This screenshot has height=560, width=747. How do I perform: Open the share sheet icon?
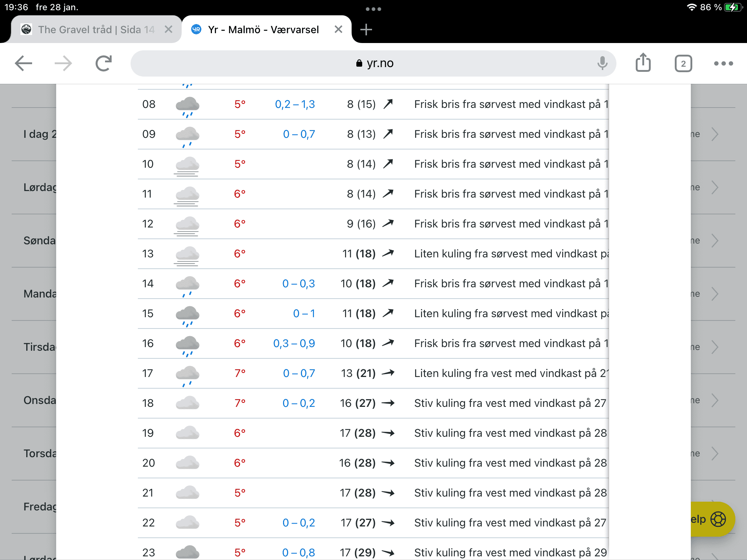point(643,63)
